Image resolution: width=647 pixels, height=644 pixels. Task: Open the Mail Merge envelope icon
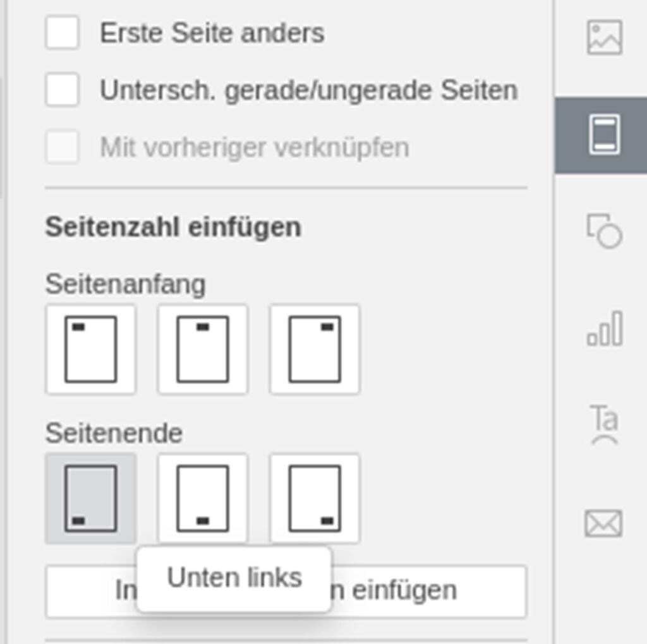click(x=603, y=523)
